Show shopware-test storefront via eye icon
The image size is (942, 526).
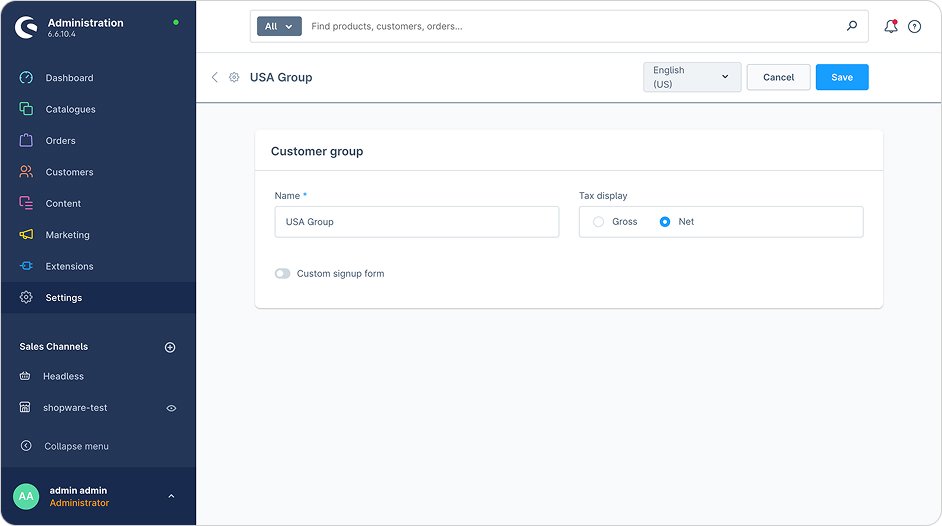tap(171, 408)
